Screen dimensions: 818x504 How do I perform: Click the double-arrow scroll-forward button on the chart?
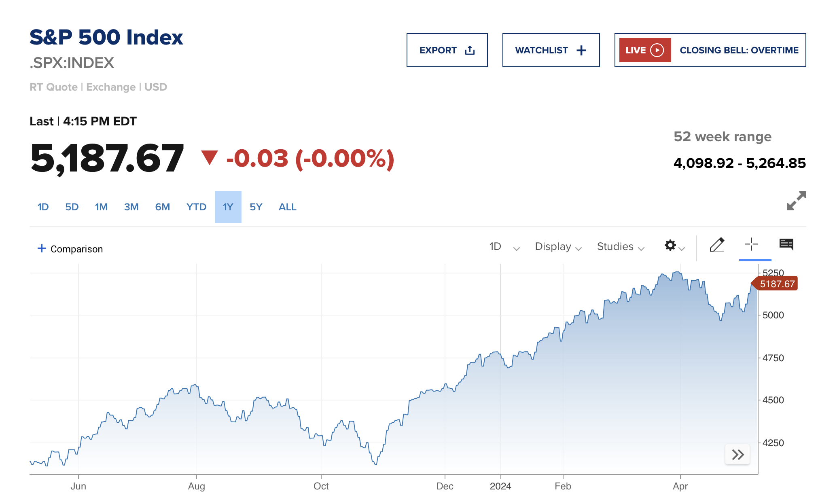coord(737,455)
